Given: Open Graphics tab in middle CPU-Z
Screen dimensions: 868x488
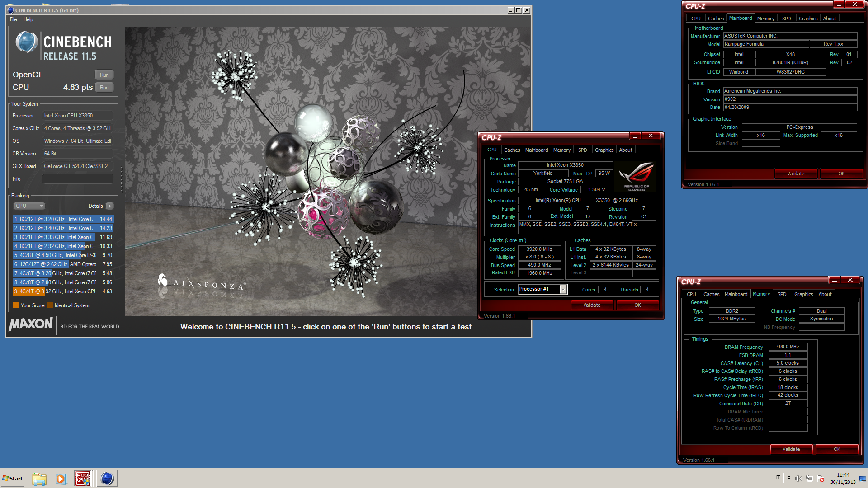Looking at the screenshot, I should pyautogui.click(x=604, y=150).
